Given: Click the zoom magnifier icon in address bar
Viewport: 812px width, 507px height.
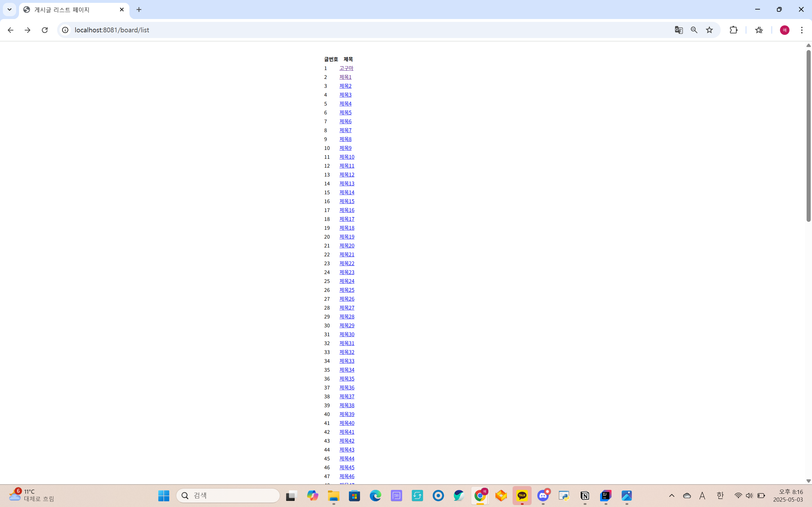Looking at the screenshot, I should 694,30.
